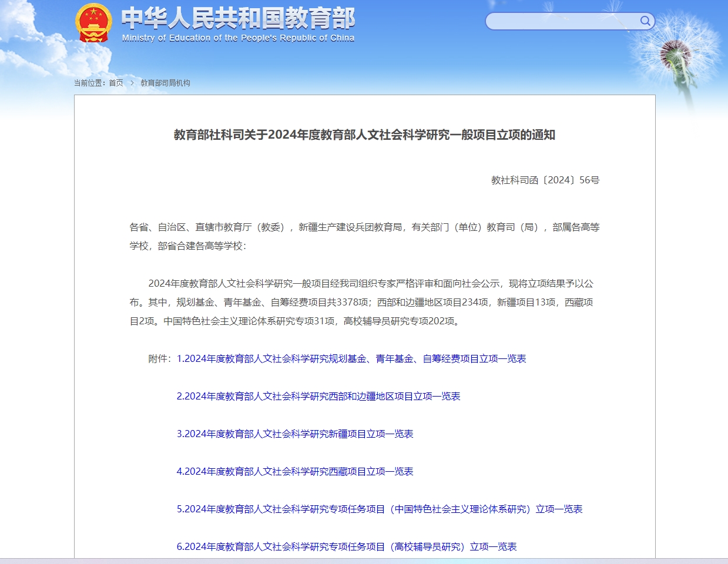Click the English Ministry of Education subtitle

238,38
